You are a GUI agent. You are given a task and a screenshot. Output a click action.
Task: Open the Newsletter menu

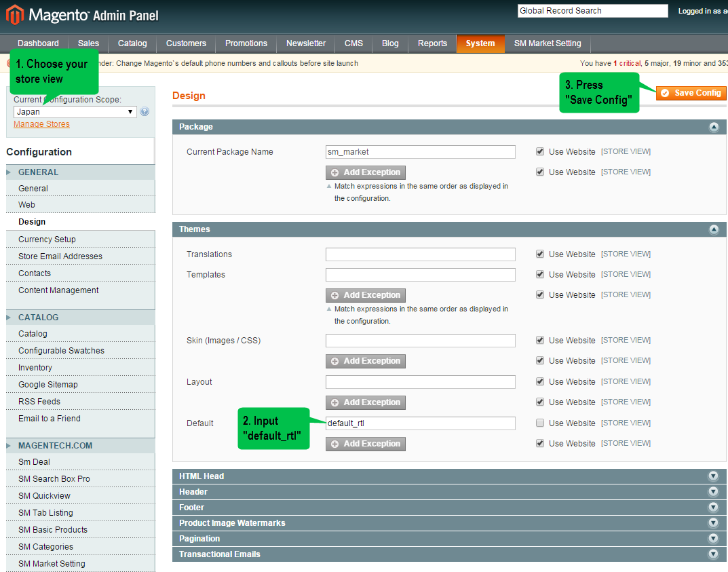point(306,43)
